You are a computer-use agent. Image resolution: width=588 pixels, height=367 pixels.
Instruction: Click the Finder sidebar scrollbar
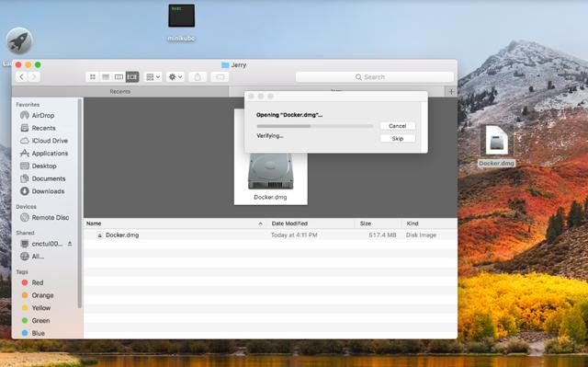coord(80,202)
